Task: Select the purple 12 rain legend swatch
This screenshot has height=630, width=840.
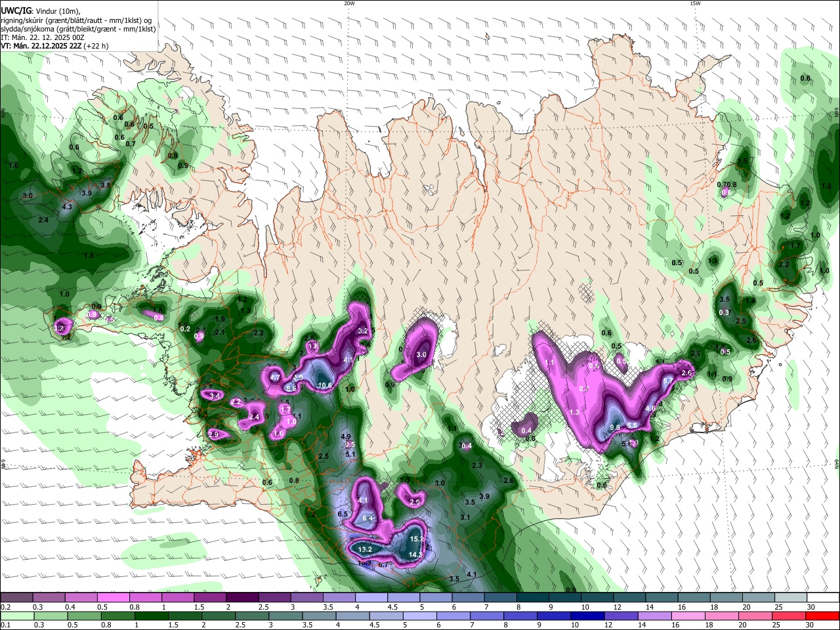Action: [620, 616]
